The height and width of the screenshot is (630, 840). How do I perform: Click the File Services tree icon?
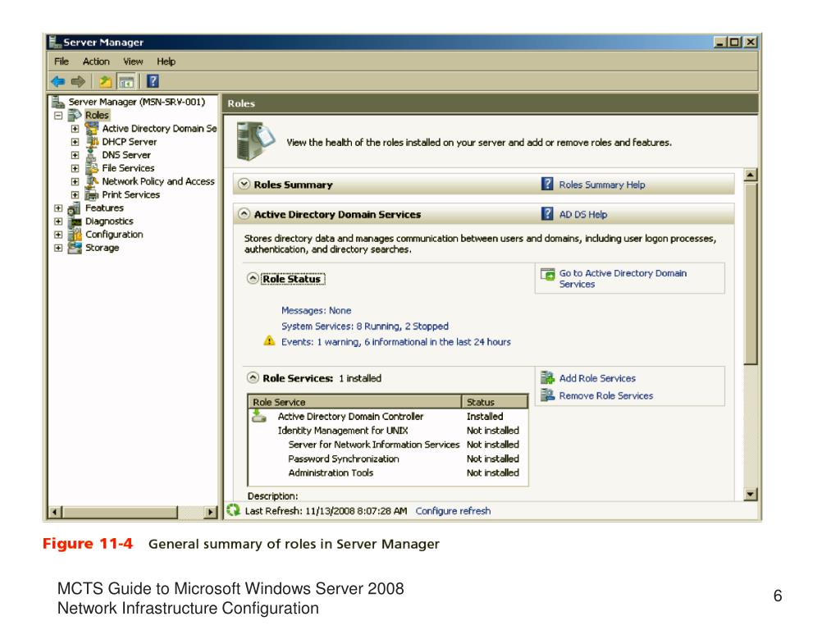[x=92, y=168]
